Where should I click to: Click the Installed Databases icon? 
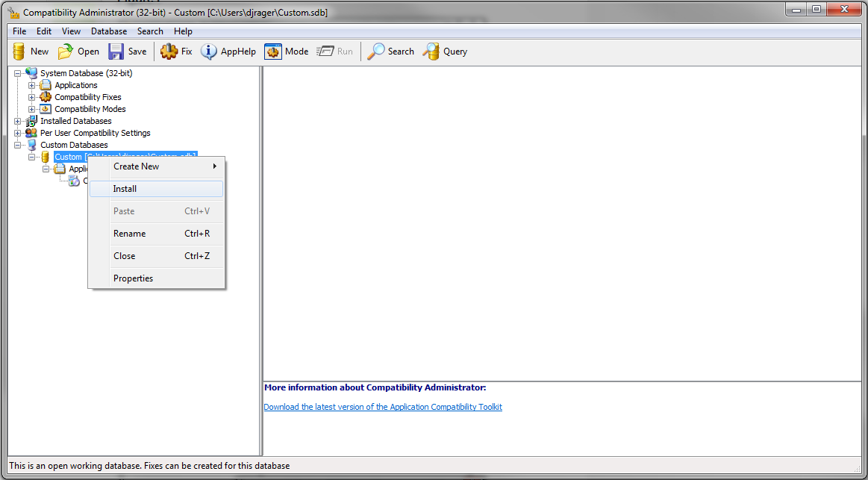pyautogui.click(x=31, y=121)
